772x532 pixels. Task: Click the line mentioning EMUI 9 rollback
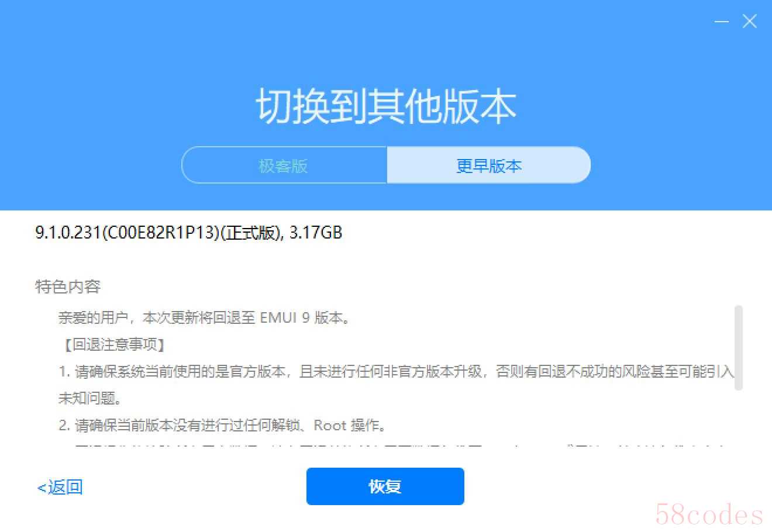coord(205,318)
